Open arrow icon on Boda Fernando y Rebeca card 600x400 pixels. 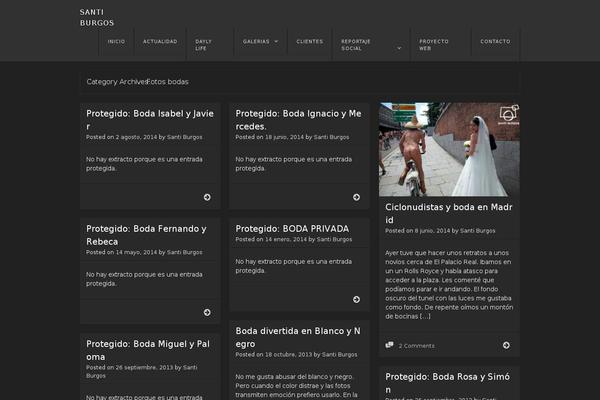click(x=207, y=312)
